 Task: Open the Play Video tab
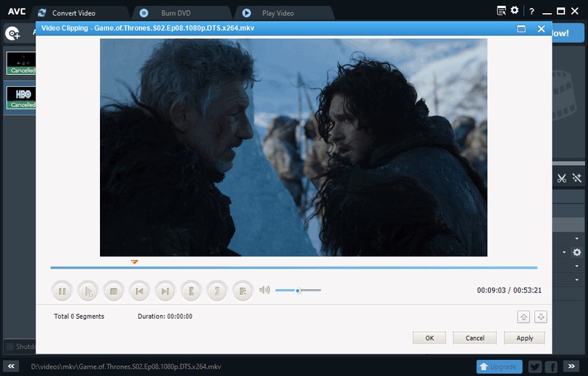(x=277, y=12)
